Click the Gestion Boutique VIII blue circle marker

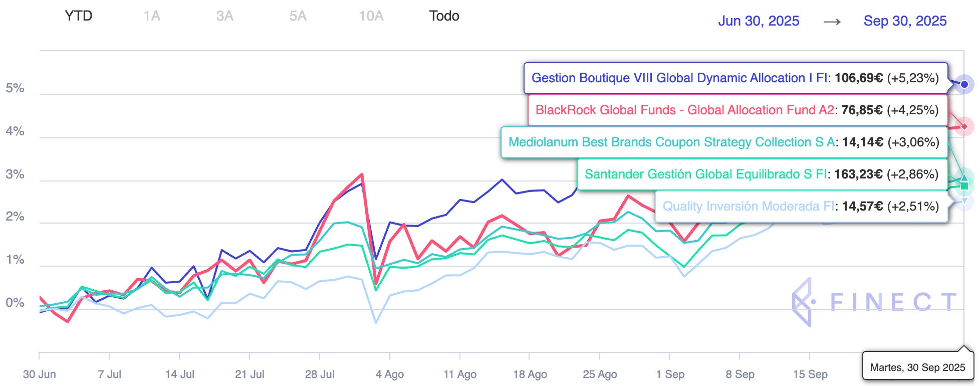[964, 84]
